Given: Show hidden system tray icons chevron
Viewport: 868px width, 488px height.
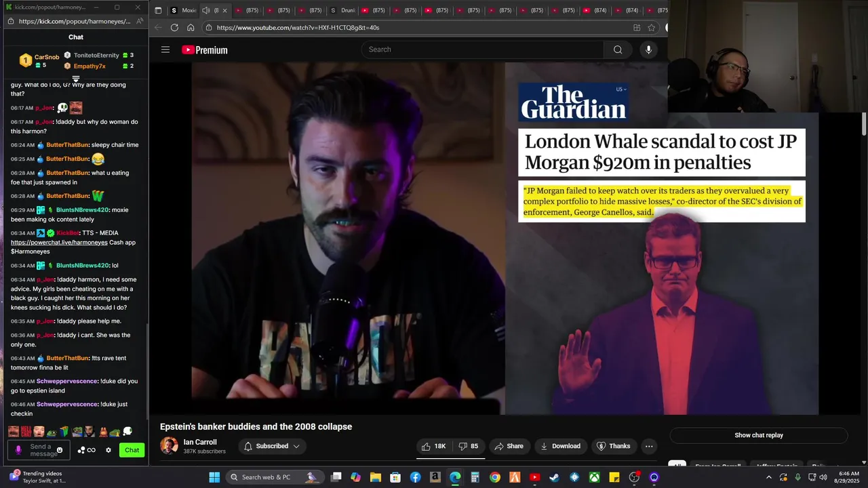Looking at the screenshot, I should pyautogui.click(x=769, y=477).
